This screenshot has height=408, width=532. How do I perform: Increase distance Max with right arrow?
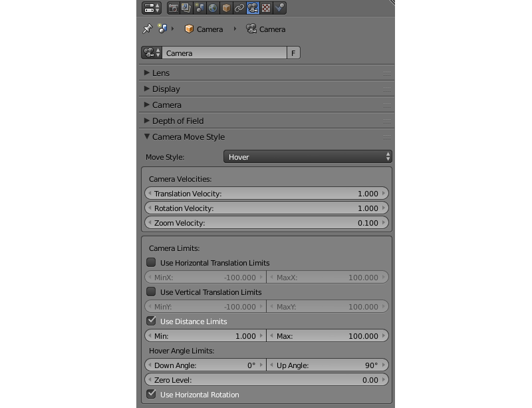pyautogui.click(x=384, y=335)
